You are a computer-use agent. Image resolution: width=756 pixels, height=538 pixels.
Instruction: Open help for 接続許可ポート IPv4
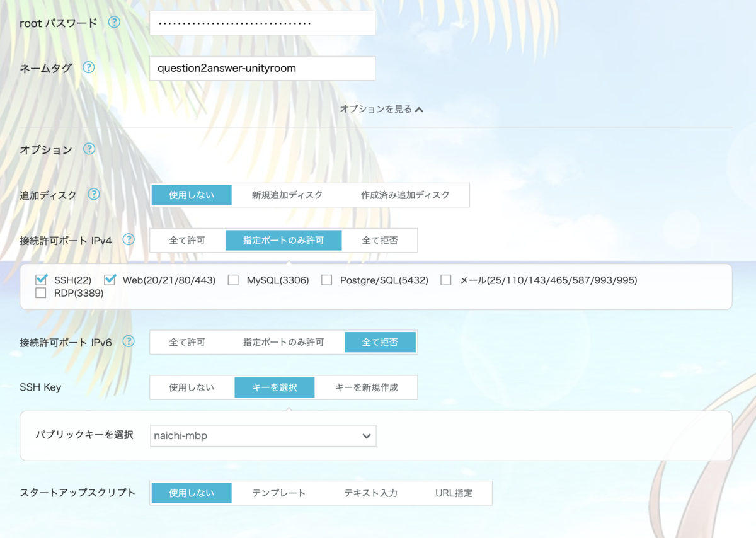point(129,239)
